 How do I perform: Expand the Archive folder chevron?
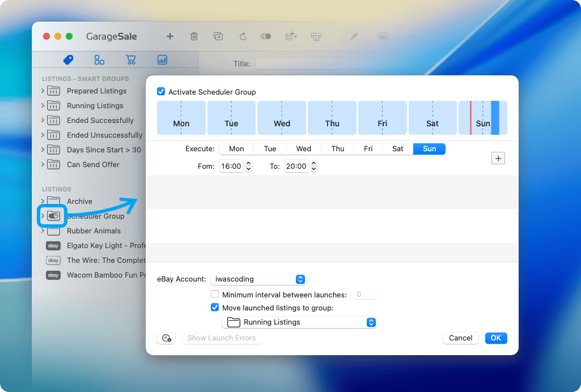pyautogui.click(x=43, y=201)
